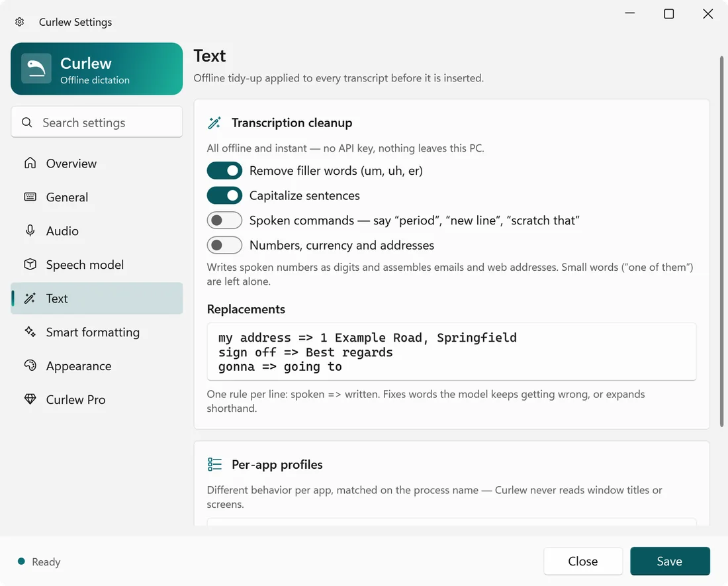
Task: Click the 'Different behavior per app' description
Action: (x=434, y=497)
